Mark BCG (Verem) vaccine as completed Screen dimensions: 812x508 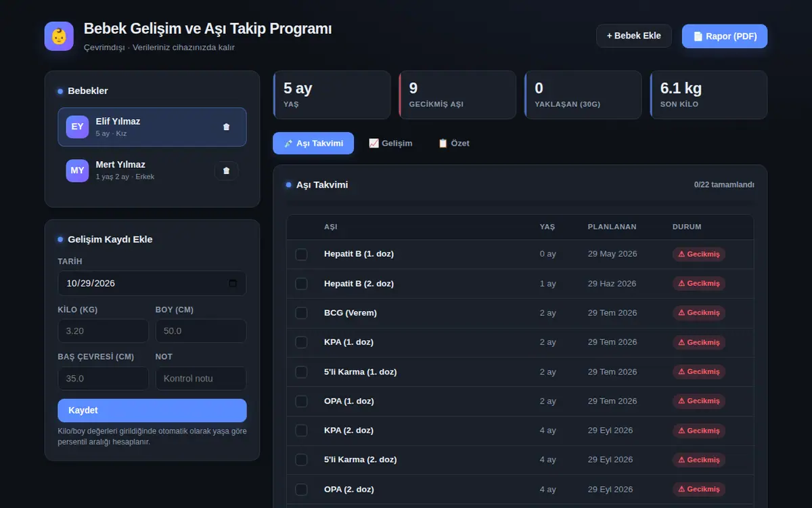click(x=301, y=313)
